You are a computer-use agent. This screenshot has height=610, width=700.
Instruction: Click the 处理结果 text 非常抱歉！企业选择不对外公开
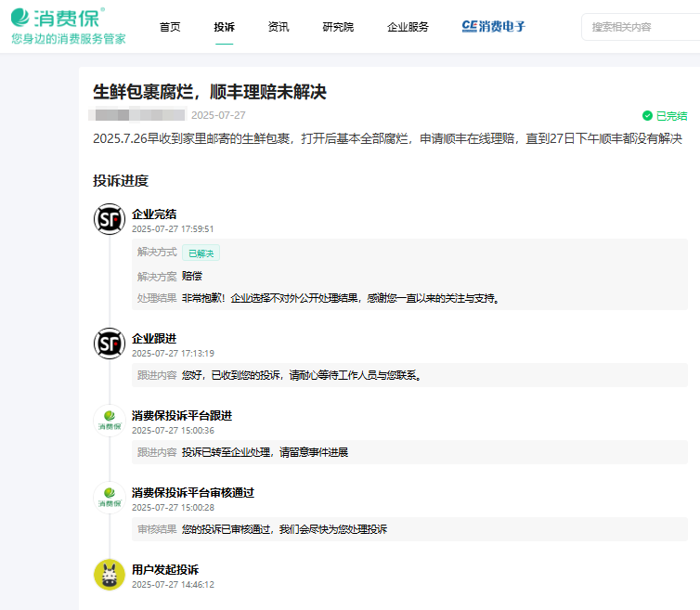tap(341, 298)
